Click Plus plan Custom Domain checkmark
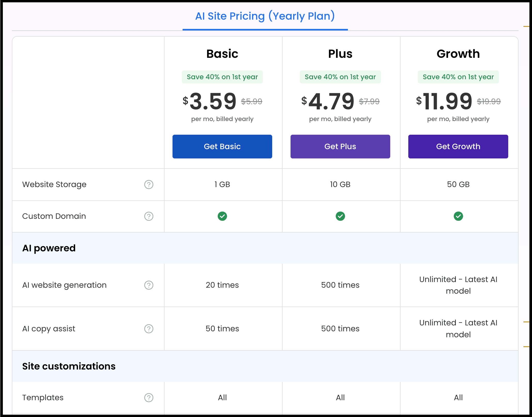The height and width of the screenshot is (417, 532). [340, 216]
